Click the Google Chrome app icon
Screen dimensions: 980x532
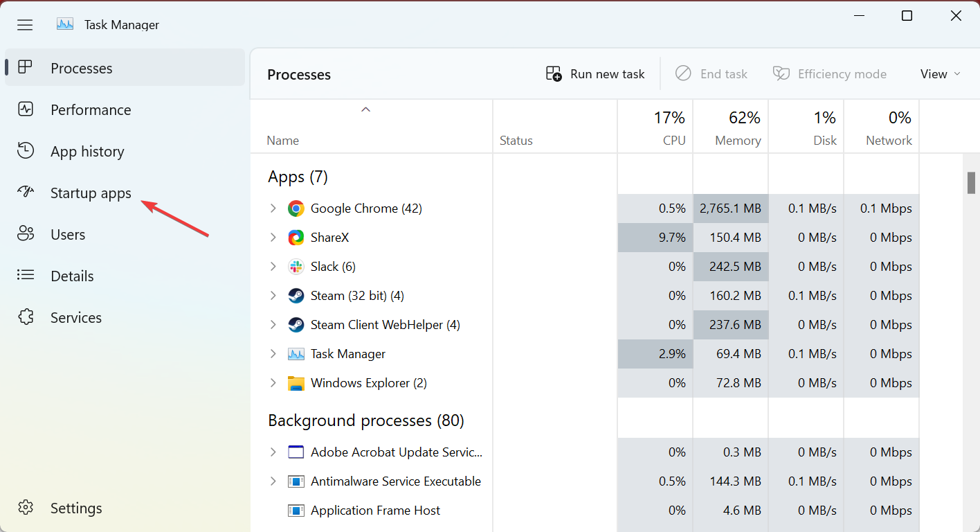296,209
